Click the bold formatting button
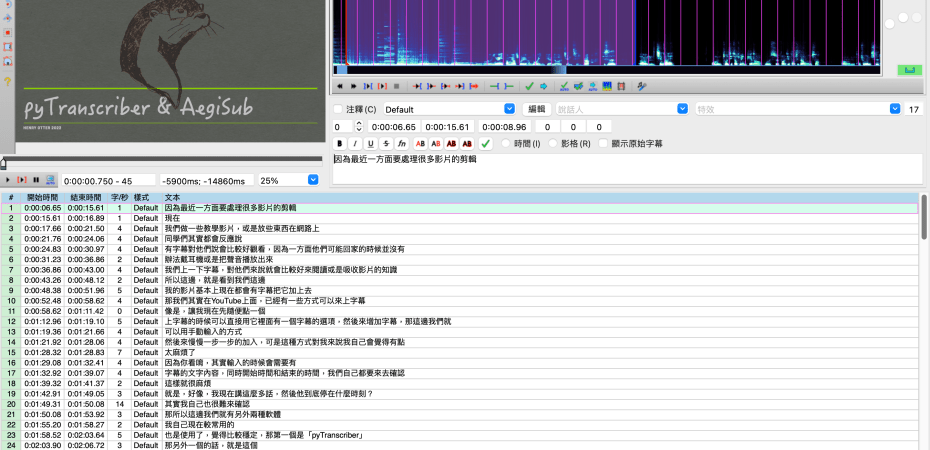 pyautogui.click(x=340, y=144)
